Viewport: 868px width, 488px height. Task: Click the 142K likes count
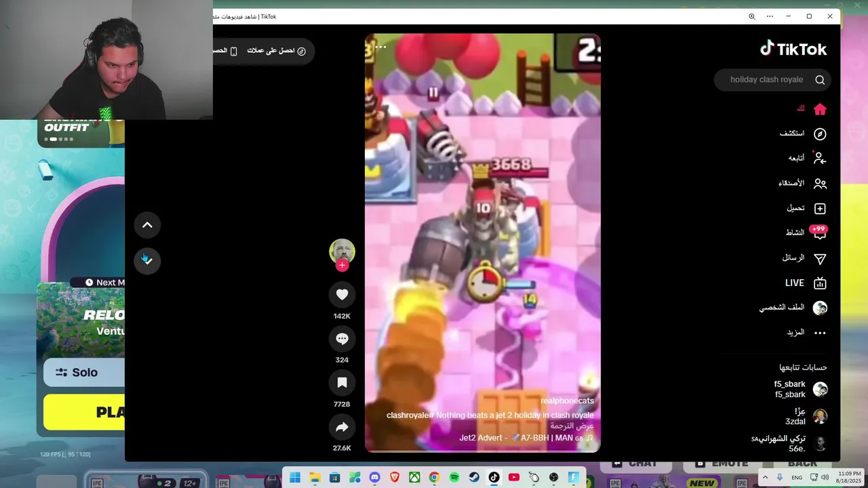tap(342, 317)
